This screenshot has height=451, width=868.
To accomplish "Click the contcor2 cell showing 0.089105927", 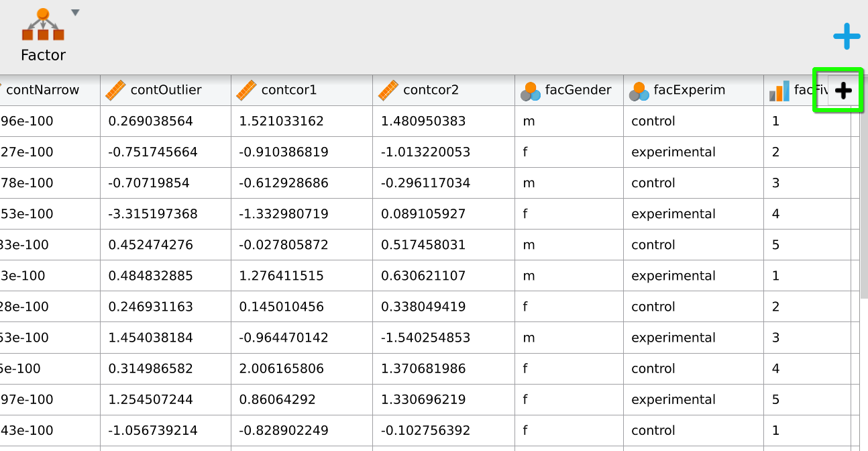I will point(423,214).
